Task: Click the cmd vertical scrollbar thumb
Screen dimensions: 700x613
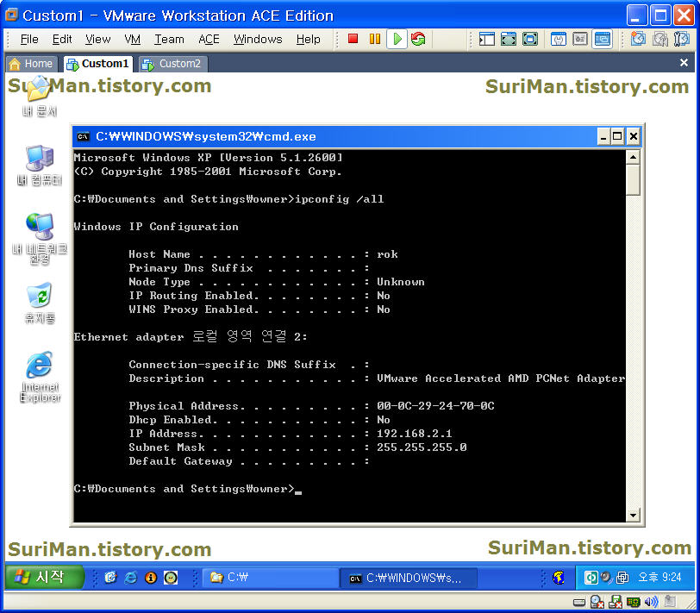Action: coord(633,180)
